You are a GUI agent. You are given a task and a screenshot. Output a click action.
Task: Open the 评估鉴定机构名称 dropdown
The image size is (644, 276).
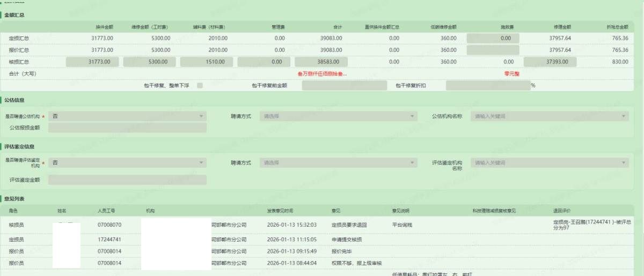(549, 162)
